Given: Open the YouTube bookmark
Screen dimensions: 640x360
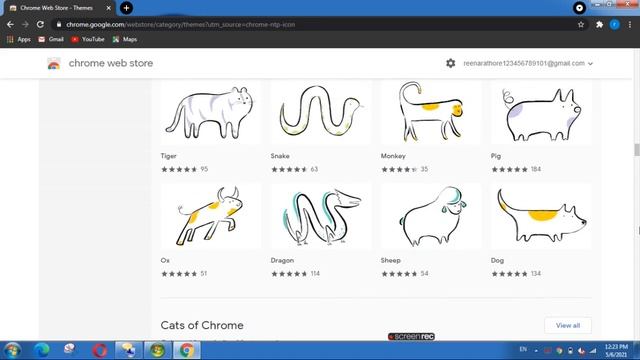Looking at the screenshot, I should [88, 39].
